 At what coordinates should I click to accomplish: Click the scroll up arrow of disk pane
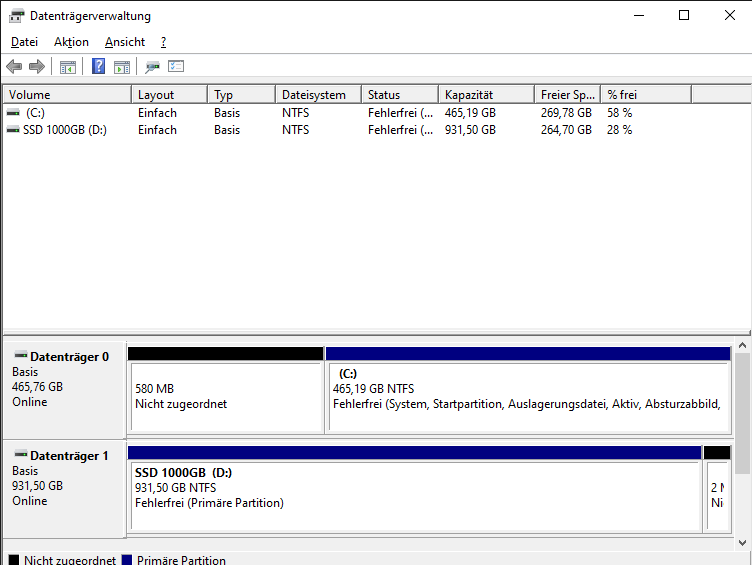(742, 345)
